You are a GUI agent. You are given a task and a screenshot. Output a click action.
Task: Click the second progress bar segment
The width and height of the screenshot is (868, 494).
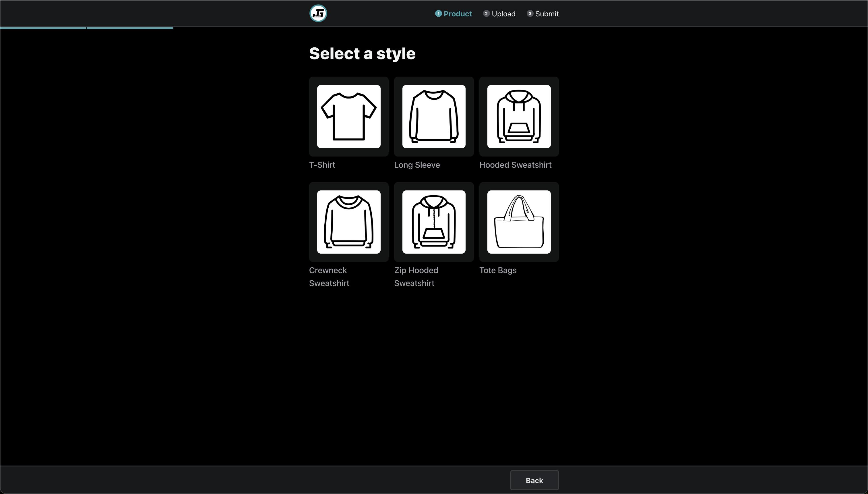129,27
